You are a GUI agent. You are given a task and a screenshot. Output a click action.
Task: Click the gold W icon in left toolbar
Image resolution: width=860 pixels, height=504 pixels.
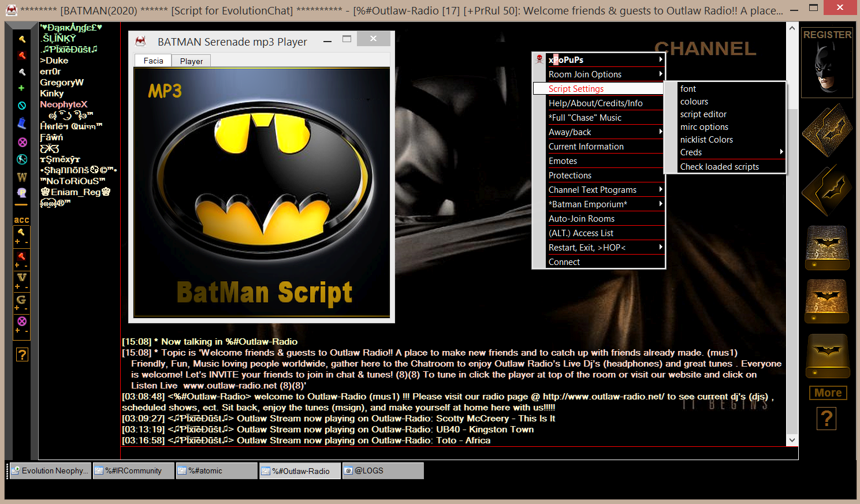coord(22,177)
